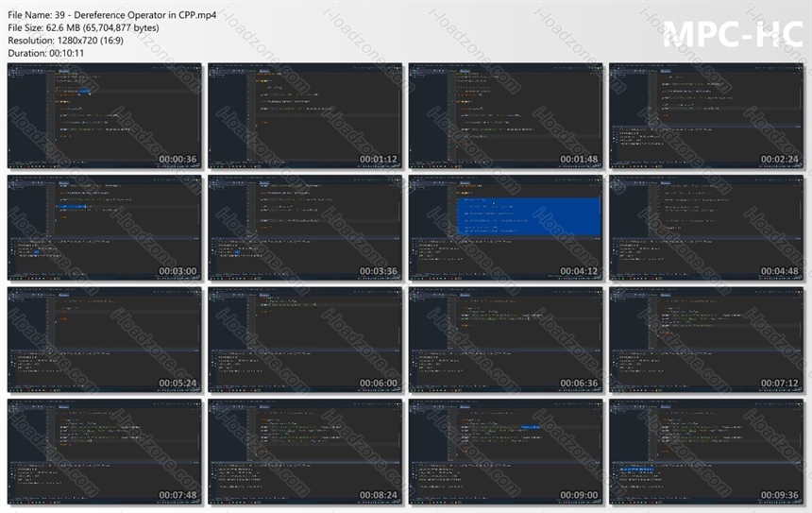Click the Resolution '1280x720 (16:9)' line
Image resolution: width=812 pixels, height=513 pixels.
[x=65, y=41]
